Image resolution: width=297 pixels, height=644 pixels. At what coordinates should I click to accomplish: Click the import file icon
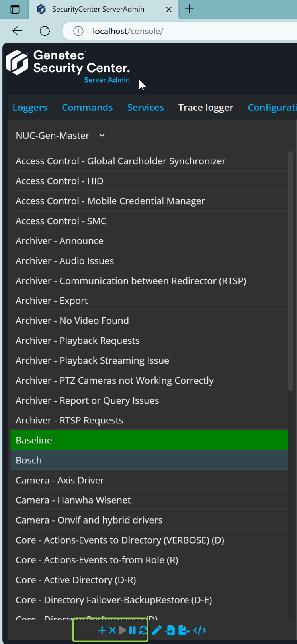[x=170, y=630]
